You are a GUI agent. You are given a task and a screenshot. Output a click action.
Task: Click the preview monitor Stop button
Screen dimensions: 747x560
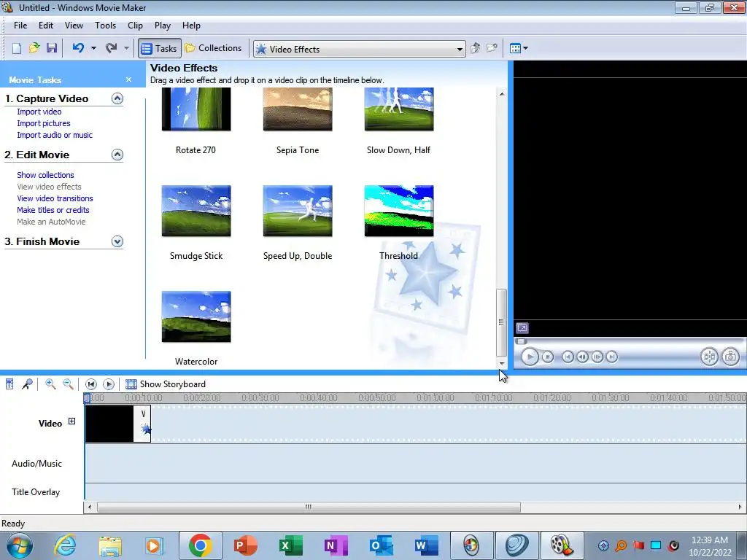click(548, 357)
